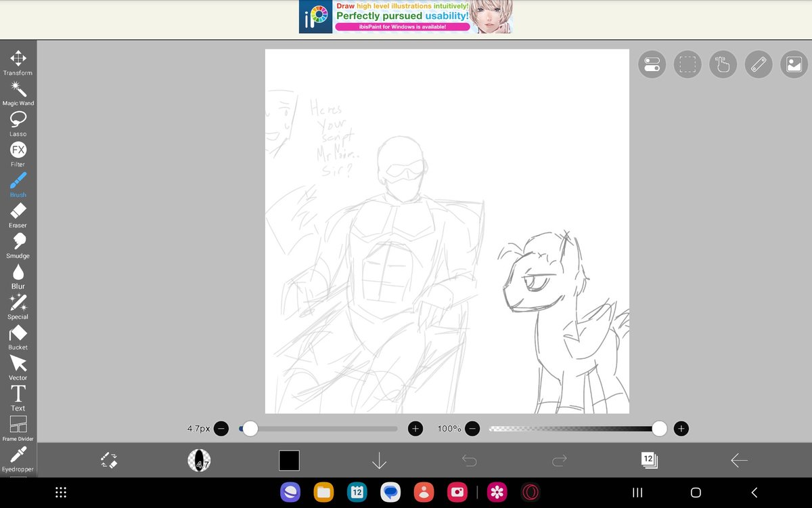This screenshot has height=508, width=812.
Task: Select the Text tool
Action: 18,398
